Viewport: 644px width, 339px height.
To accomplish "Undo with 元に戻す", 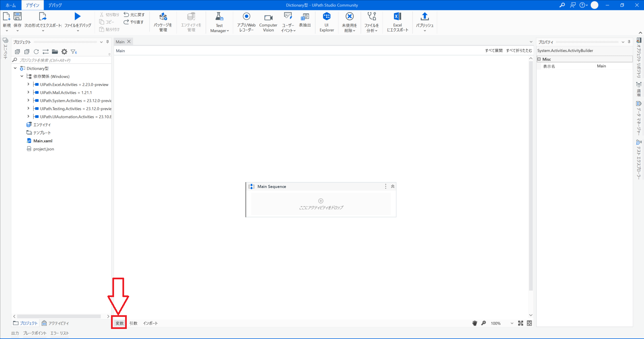I will (x=134, y=15).
